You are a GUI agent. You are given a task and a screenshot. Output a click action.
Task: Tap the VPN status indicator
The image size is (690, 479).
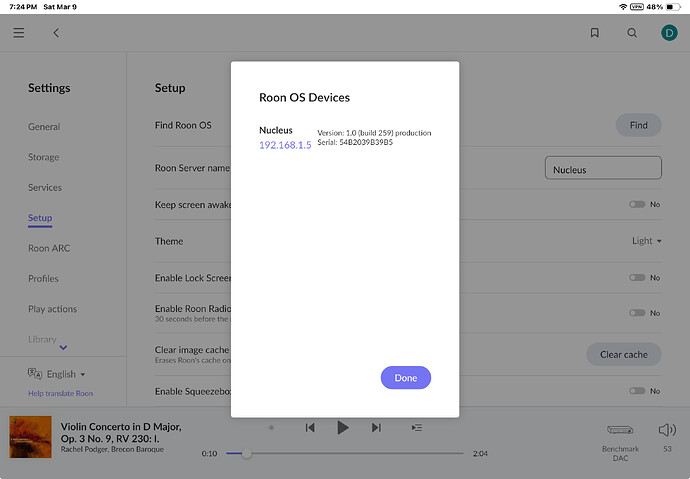[637, 7]
